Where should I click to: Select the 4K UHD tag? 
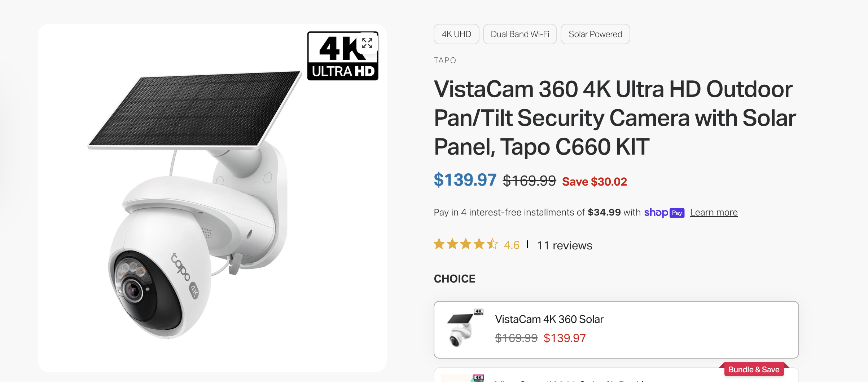coord(456,34)
